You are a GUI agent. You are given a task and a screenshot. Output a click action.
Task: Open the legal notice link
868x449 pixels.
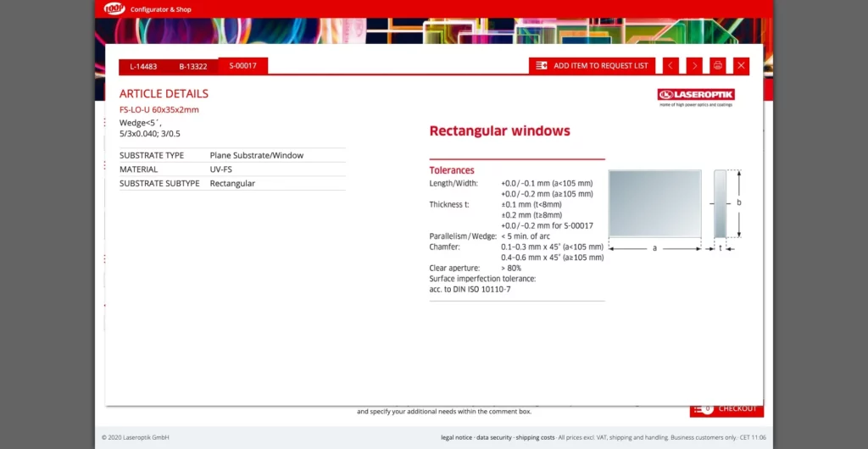click(457, 437)
